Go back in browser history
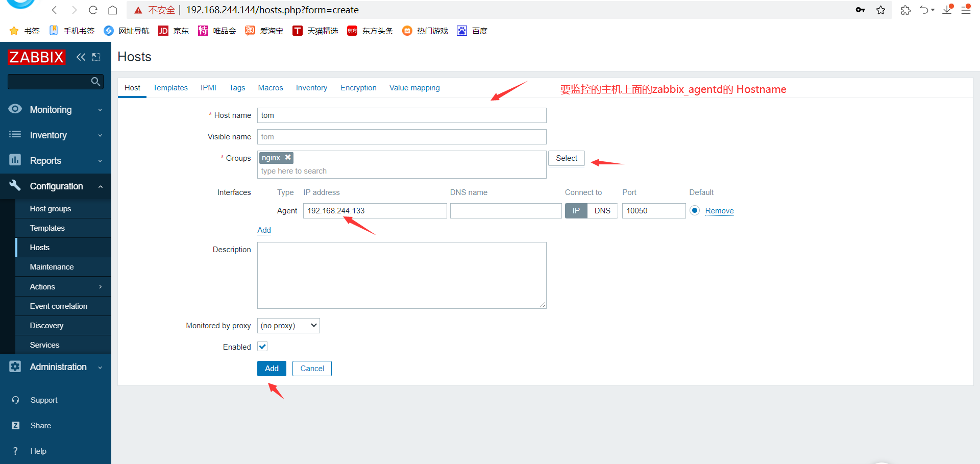The image size is (980, 464). [x=55, y=10]
